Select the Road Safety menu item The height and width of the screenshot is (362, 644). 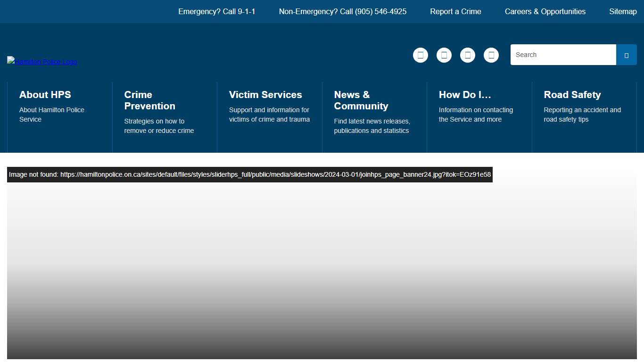(x=572, y=95)
